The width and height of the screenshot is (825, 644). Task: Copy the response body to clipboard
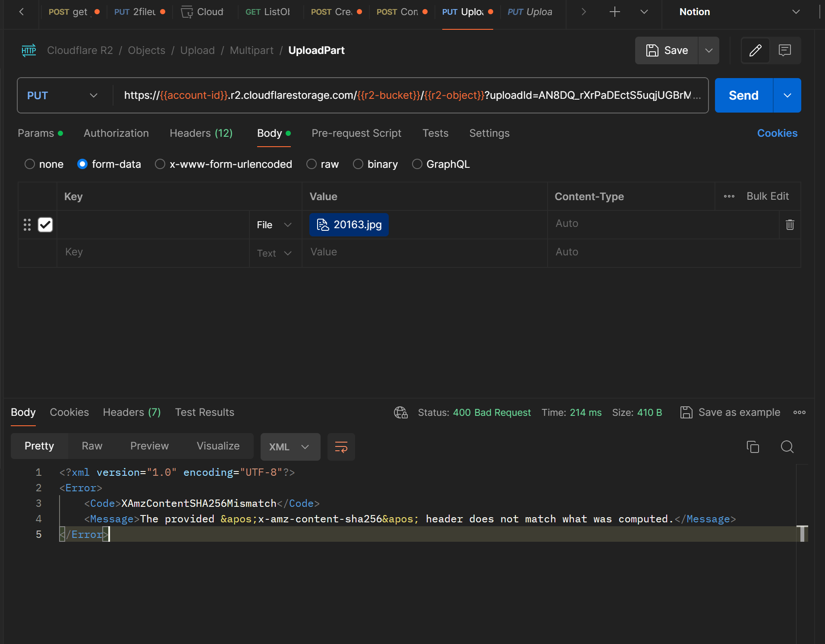[753, 447]
